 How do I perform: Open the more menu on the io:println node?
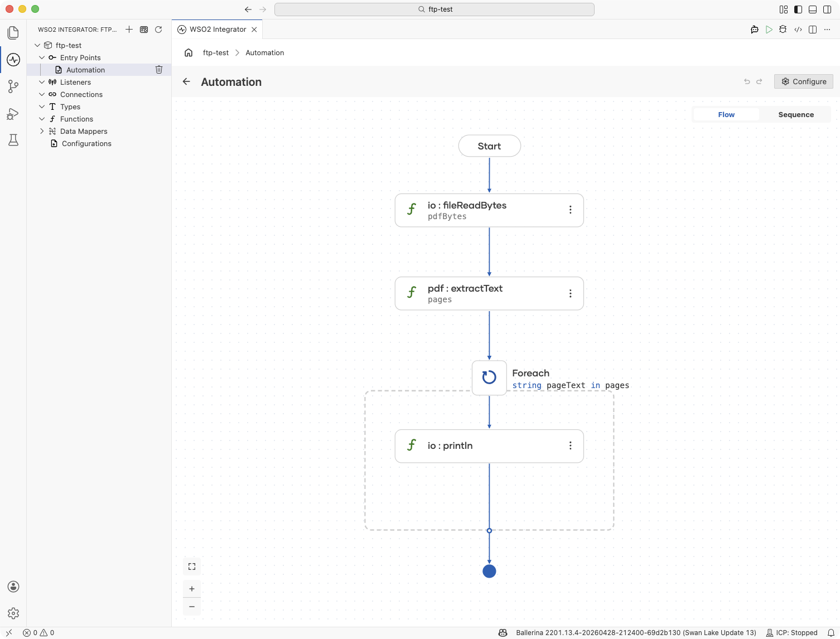570,446
